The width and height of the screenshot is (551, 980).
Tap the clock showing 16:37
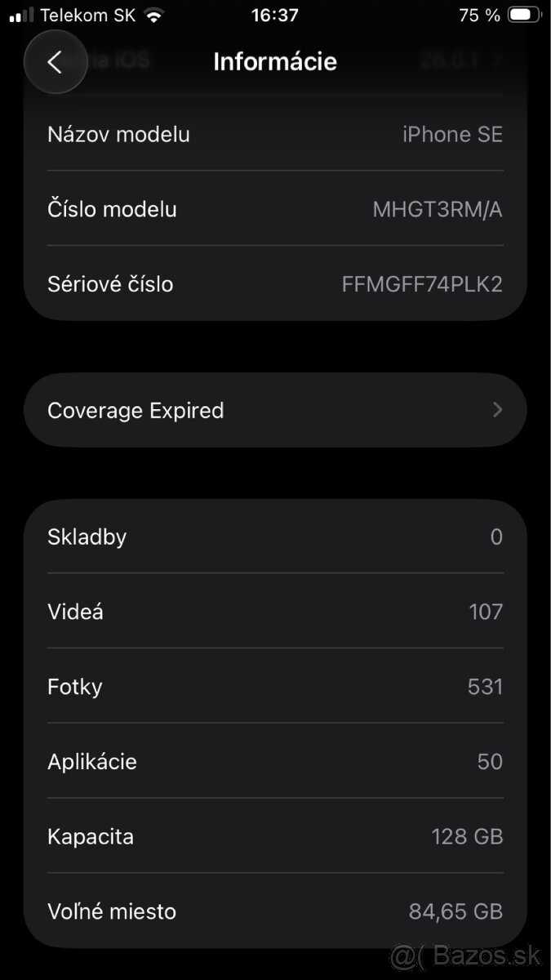click(x=275, y=15)
